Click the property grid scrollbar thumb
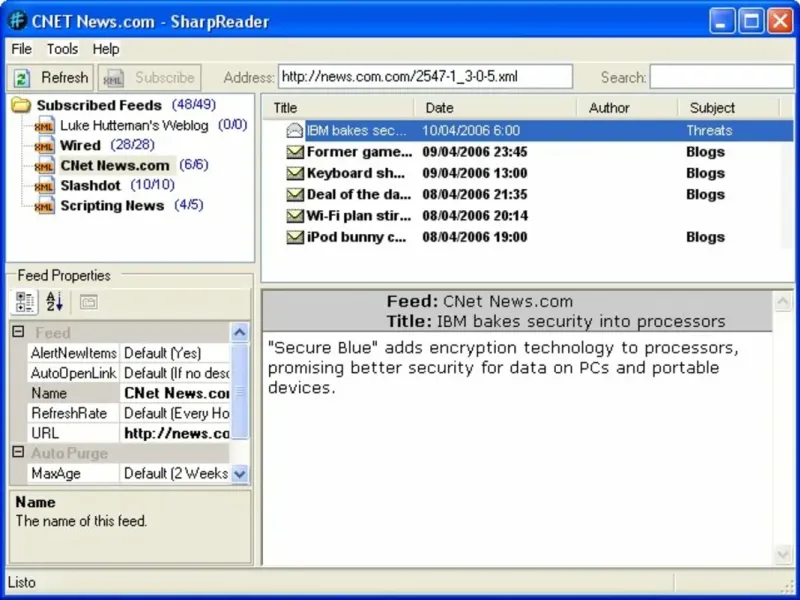 pyautogui.click(x=240, y=391)
